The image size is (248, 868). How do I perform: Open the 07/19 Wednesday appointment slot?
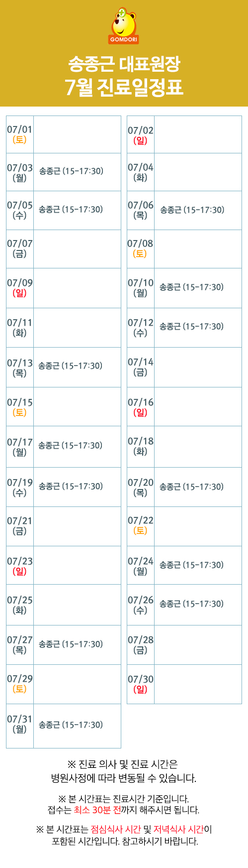tap(71, 487)
